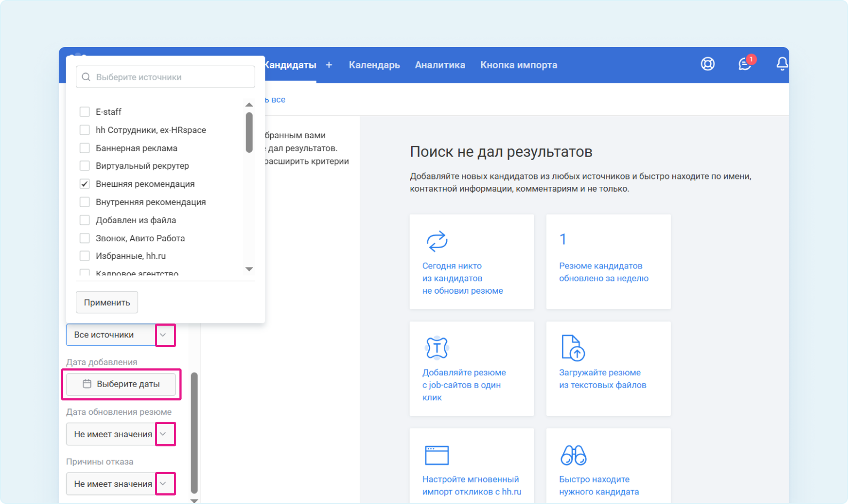Open the Дата обновления резюме dropdown
This screenshot has height=504, width=848.
coord(164,434)
